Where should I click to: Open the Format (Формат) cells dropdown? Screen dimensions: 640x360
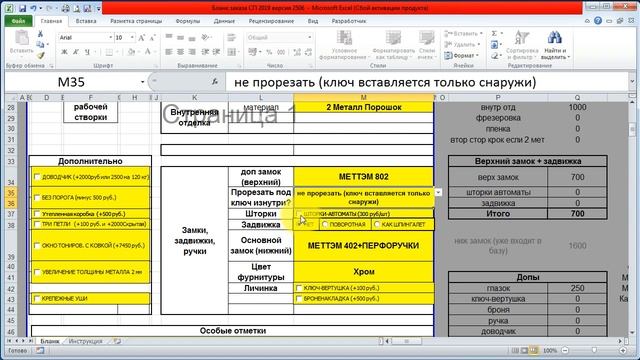(461, 55)
